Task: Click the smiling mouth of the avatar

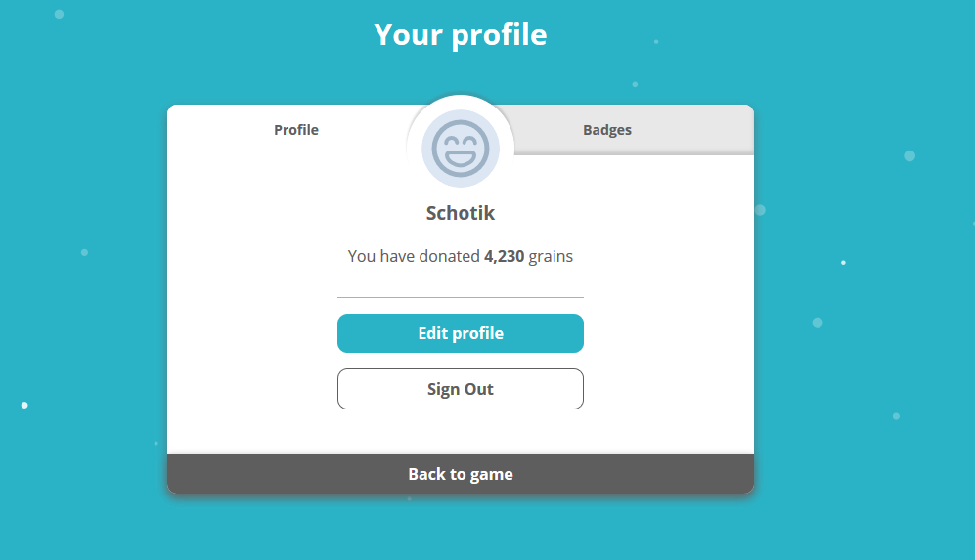Action: click(x=461, y=159)
